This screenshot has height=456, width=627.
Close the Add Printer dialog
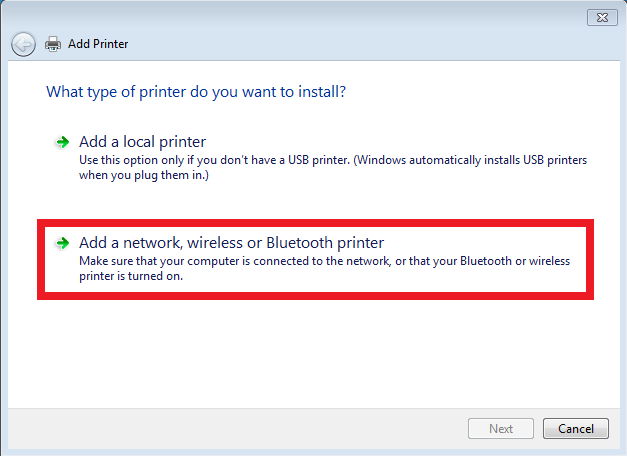(602, 18)
